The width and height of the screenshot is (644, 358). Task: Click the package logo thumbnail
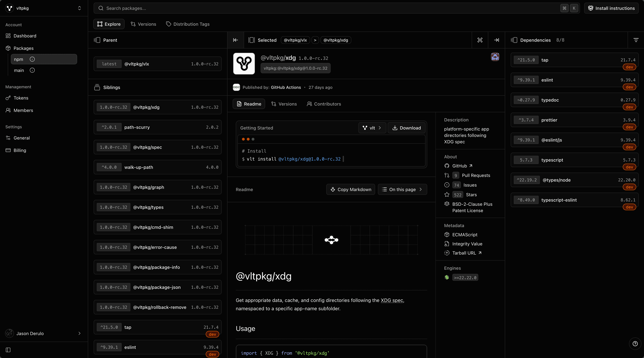[x=244, y=63]
